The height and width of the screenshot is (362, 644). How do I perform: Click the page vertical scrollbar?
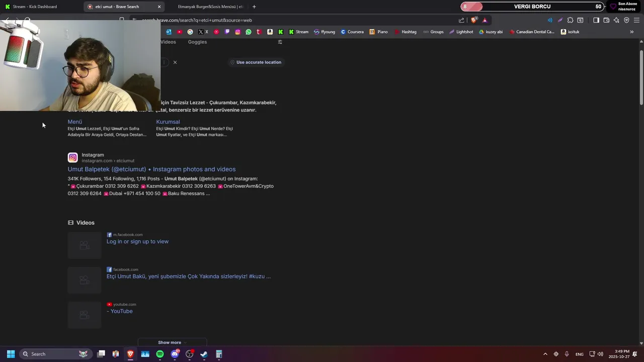pos(641,77)
